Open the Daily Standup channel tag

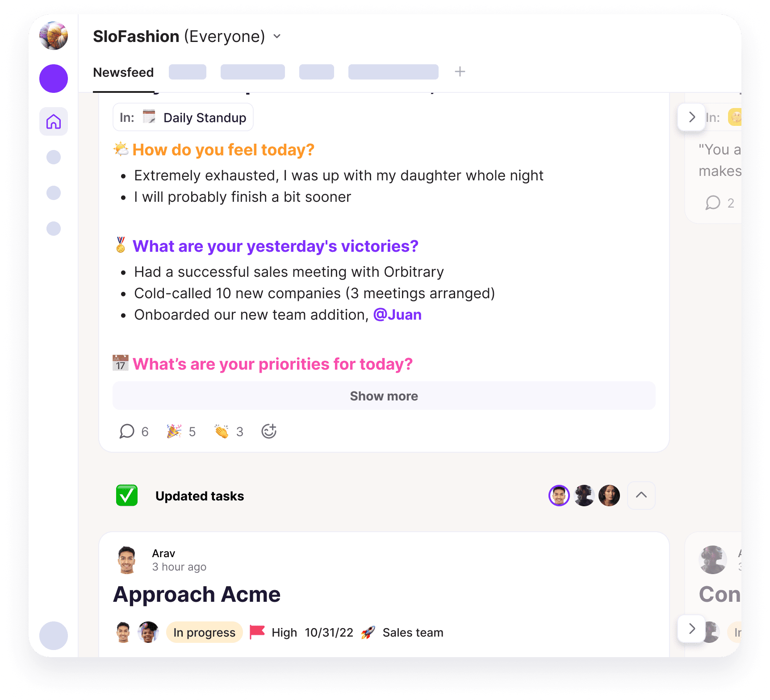coord(183,117)
